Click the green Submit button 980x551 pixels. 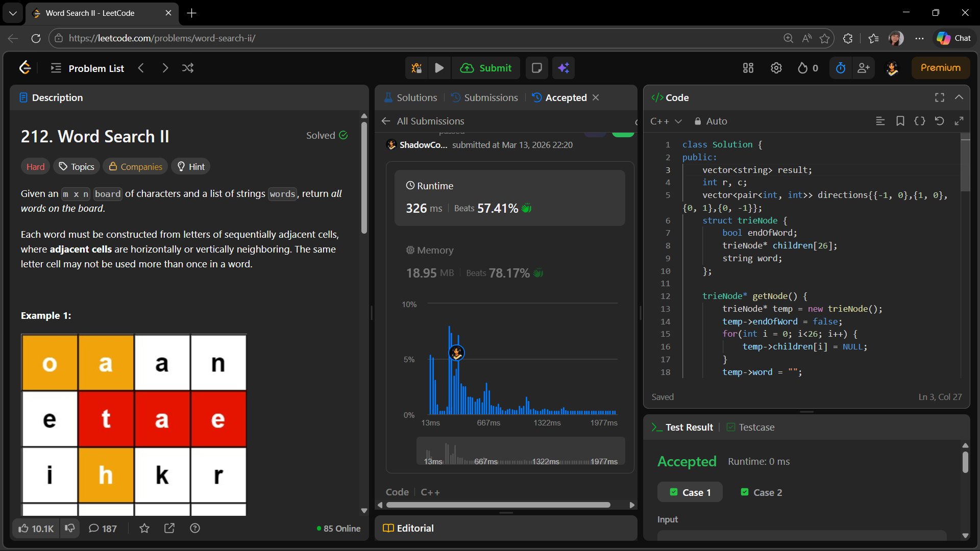coord(486,68)
